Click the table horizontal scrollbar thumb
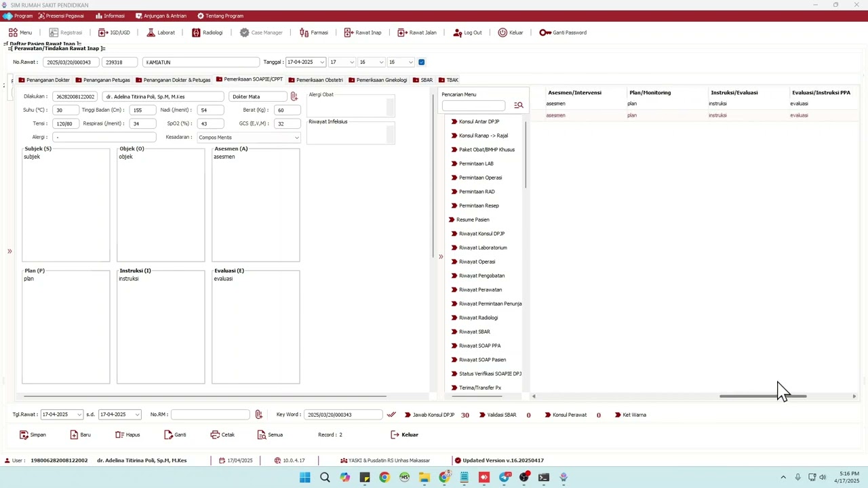The image size is (868, 488). [x=763, y=396]
